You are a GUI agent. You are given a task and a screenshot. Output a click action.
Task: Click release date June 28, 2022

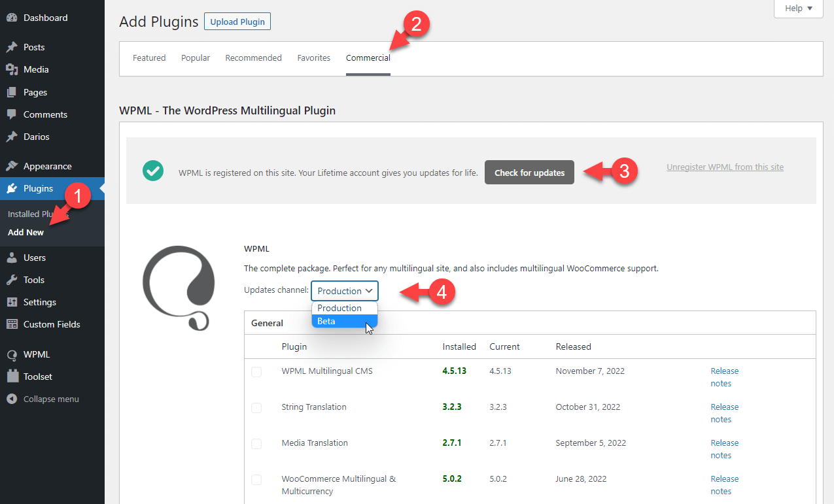(580, 479)
